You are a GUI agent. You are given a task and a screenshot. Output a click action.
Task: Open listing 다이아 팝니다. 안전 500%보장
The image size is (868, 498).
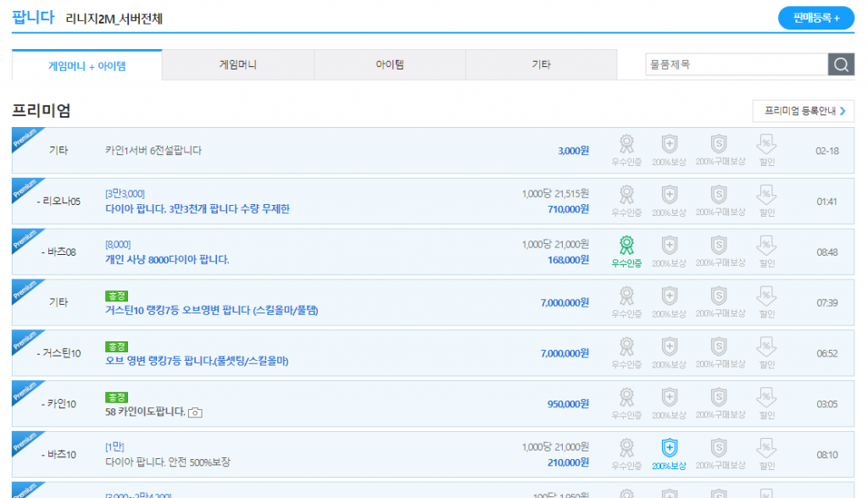tap(168, 462)
